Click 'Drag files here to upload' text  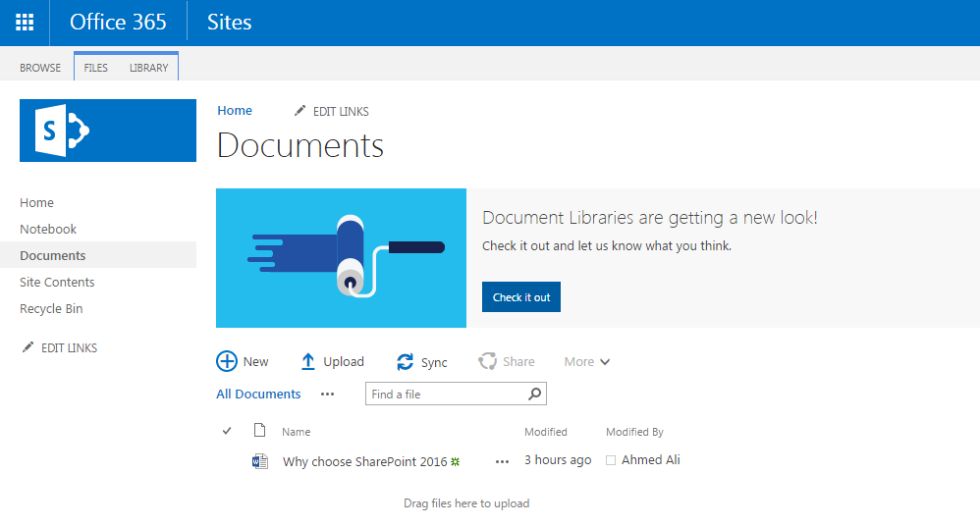[x=466, y=503]
